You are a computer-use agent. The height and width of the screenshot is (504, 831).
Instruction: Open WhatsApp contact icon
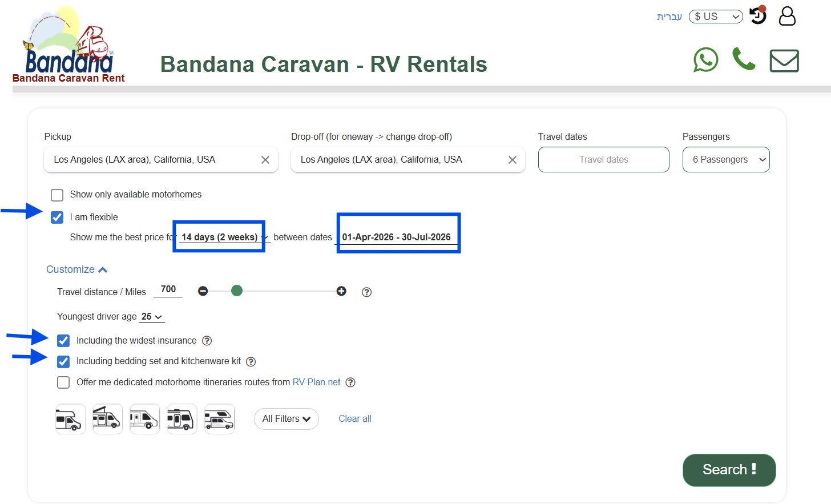(x=705, y=60)
